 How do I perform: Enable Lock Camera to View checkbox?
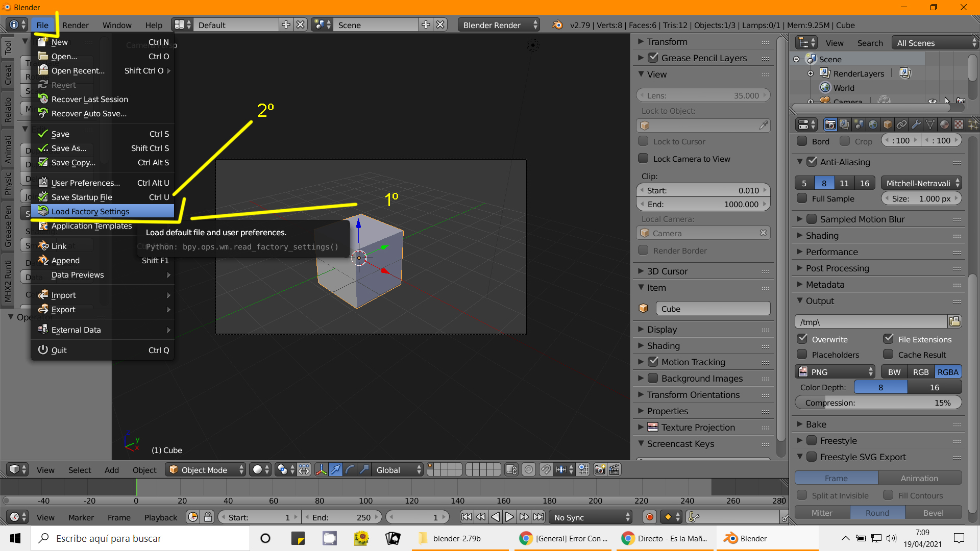coord(644,159)
